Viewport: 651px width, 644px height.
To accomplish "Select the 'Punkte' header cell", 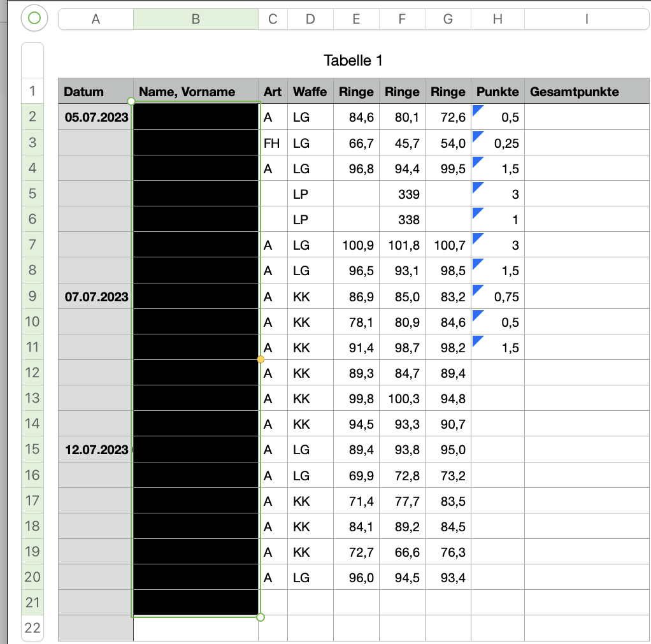I will tap(497, 91).
